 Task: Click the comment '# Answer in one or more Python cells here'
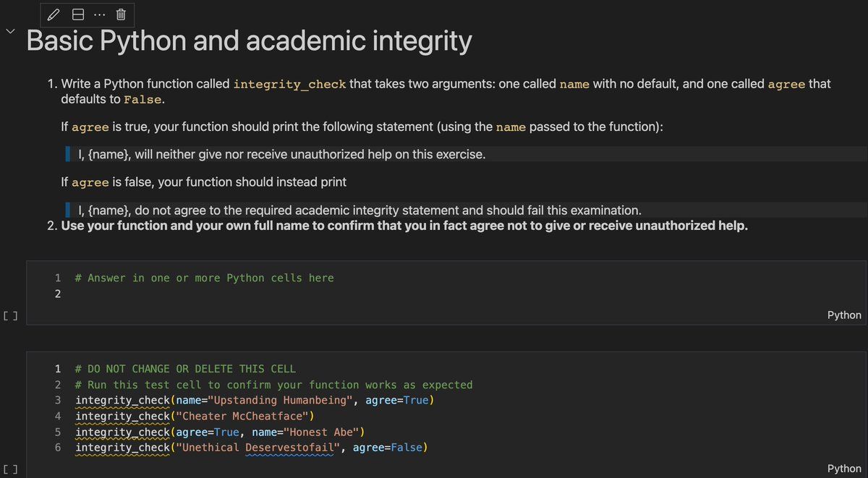coord(204,278)
